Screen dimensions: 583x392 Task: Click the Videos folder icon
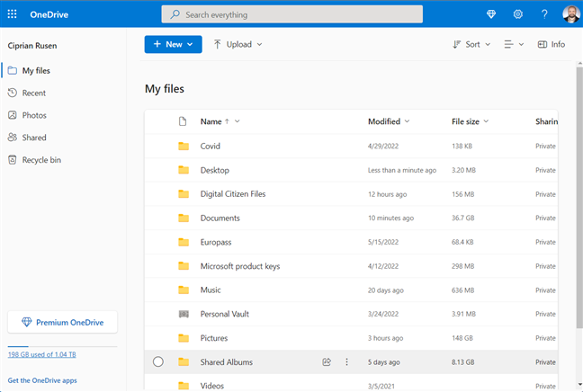(x=184, y=386)
